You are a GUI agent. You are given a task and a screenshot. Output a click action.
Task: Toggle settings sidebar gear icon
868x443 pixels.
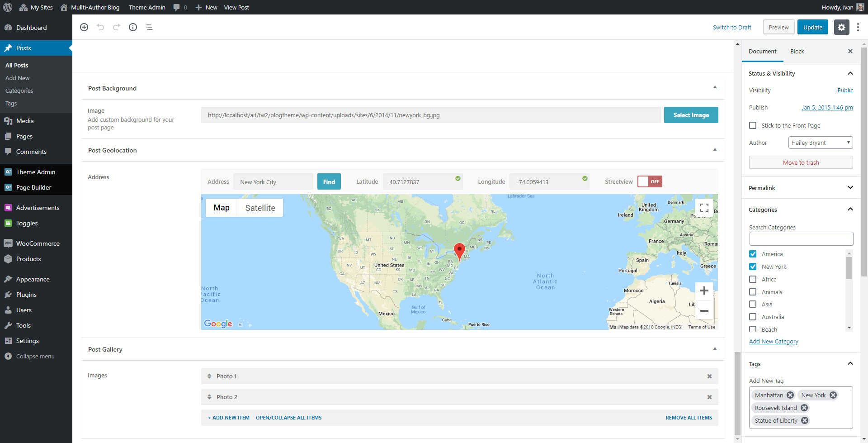pos(841,27)
